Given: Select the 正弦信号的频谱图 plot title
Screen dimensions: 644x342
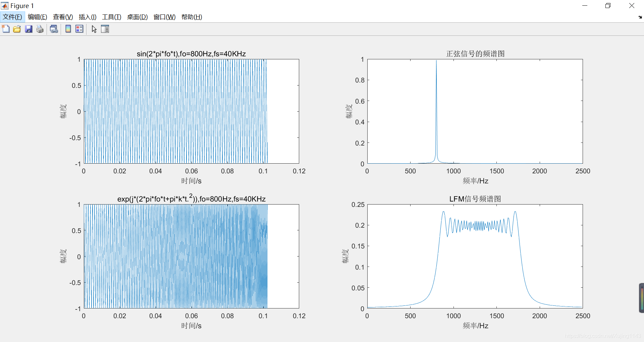Looking at the screenshot, I should [x=475, y=54].
